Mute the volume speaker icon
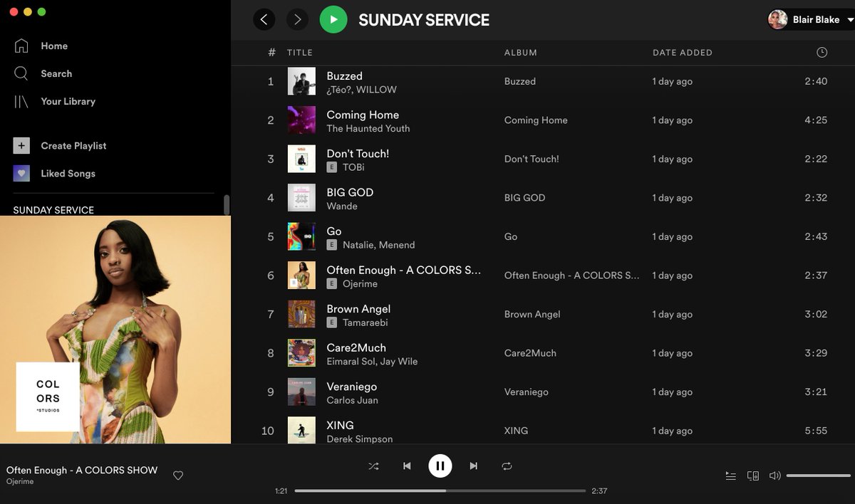Image resolution: width=855 pixels, height=504 pixels. coord(774,476)
